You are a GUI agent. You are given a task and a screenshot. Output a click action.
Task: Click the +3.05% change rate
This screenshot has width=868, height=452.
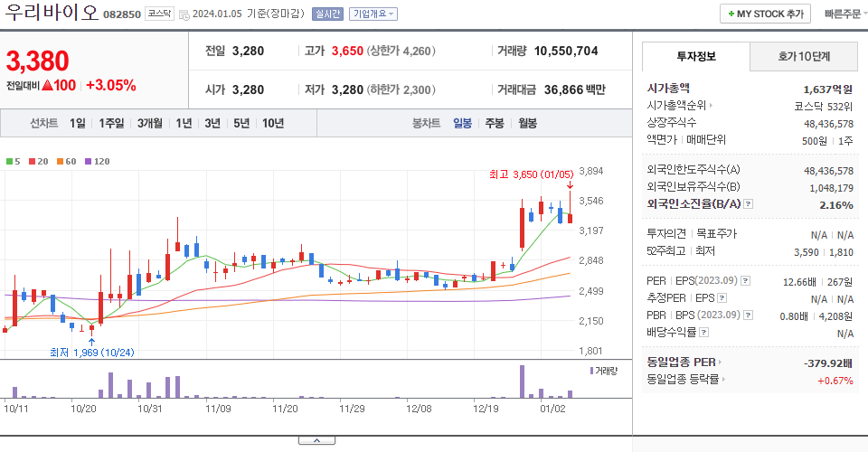(110, 85)
